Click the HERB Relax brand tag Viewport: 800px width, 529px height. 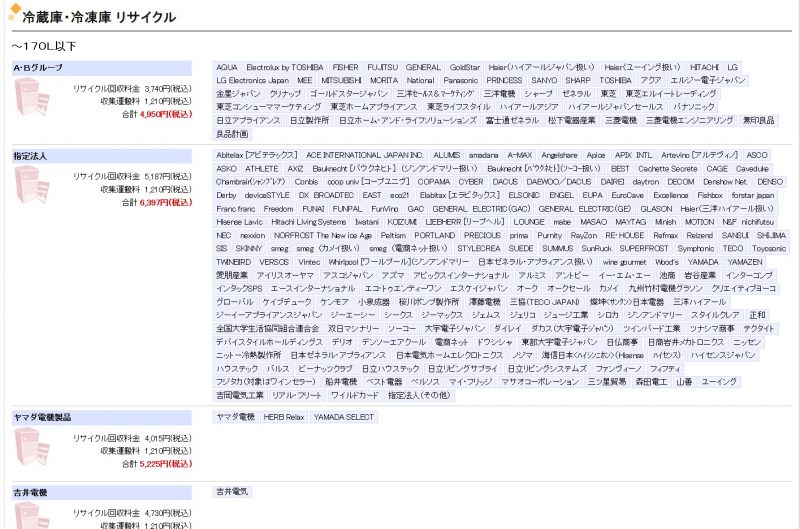point(284,416)
